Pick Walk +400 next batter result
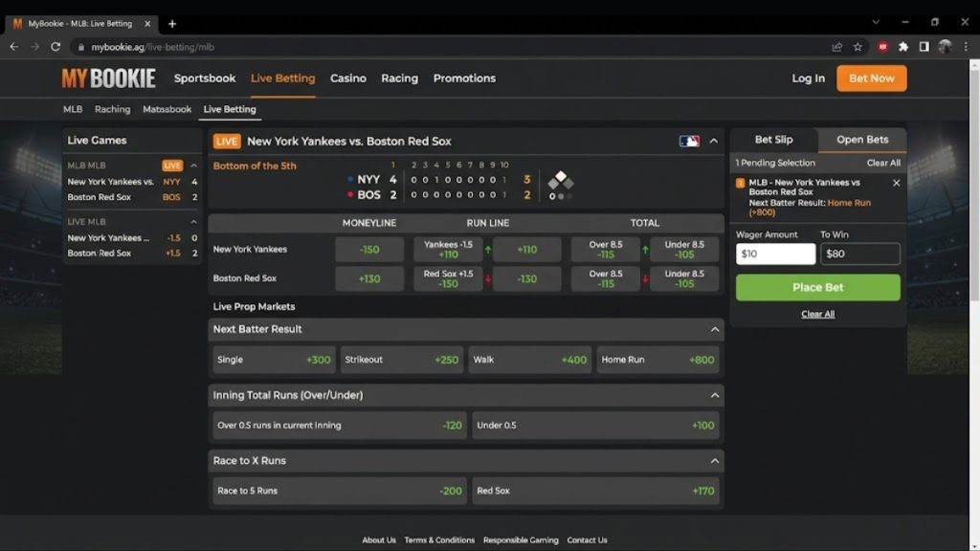The width and height of the screenshot is (980, 551). [x=530, y=360]
